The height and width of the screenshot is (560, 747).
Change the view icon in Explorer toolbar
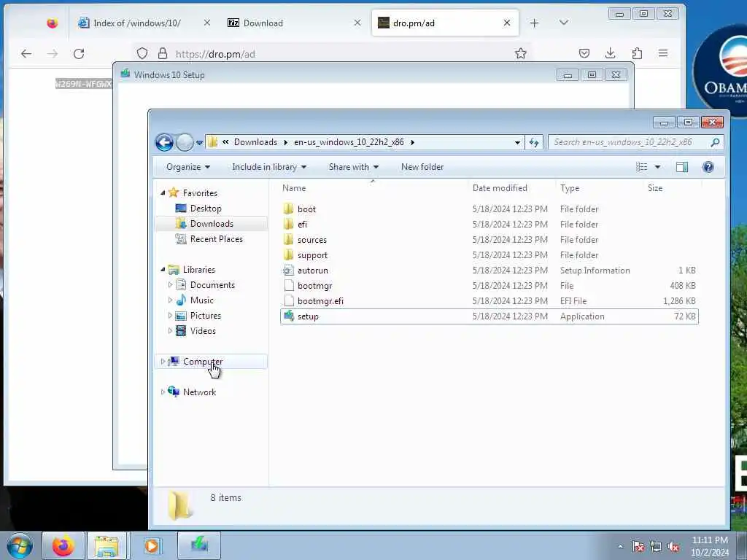pyautogui.click(x=642, y=167)
